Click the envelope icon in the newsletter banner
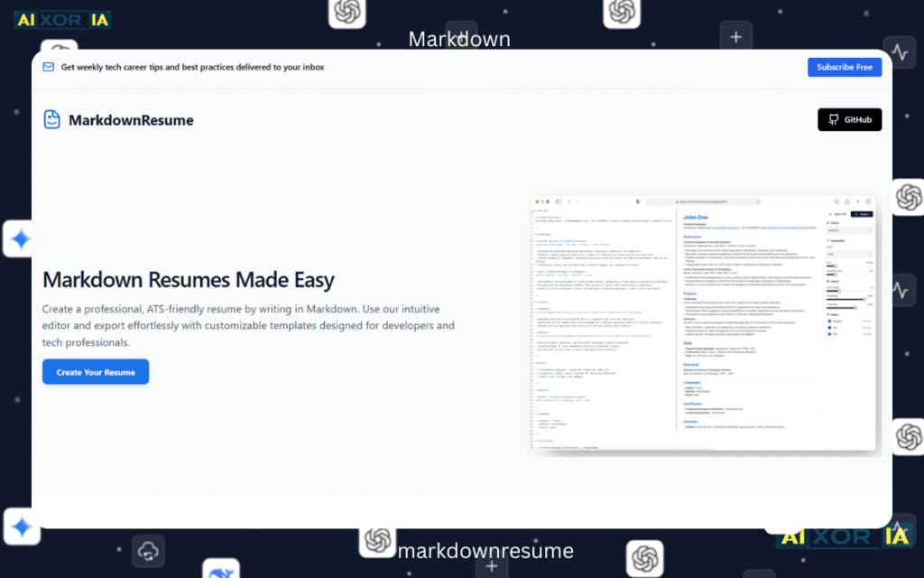924x578 pixels. (x=48, y=67)
